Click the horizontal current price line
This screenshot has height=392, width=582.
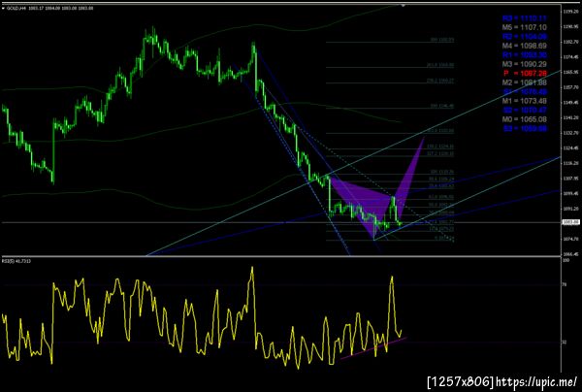point(280,223)
